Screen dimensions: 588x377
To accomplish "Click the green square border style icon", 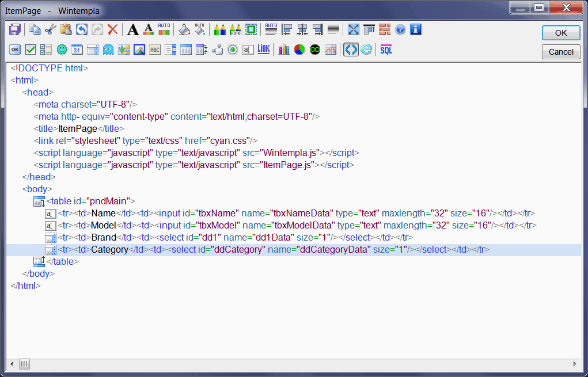I will coord(251,29).
